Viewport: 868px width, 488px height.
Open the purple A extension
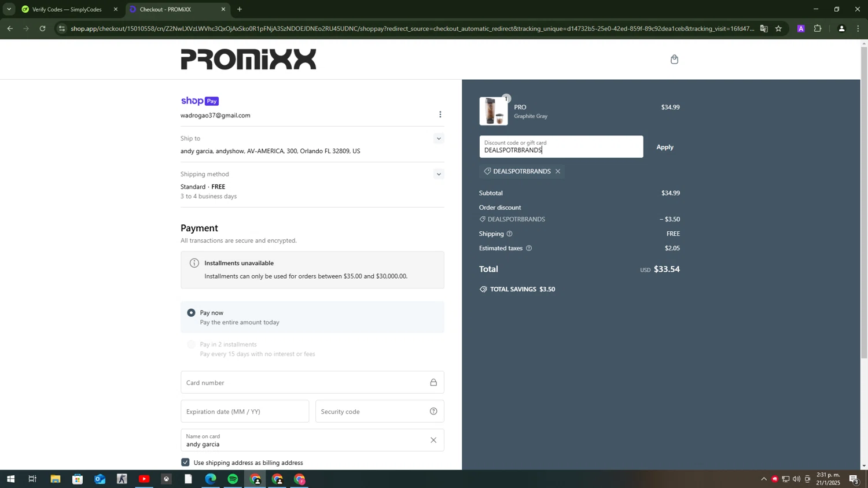click(801, 28)
